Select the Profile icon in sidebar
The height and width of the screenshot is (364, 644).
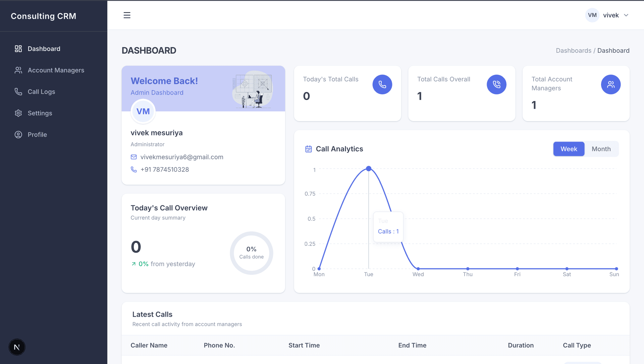tap(18, 135)
